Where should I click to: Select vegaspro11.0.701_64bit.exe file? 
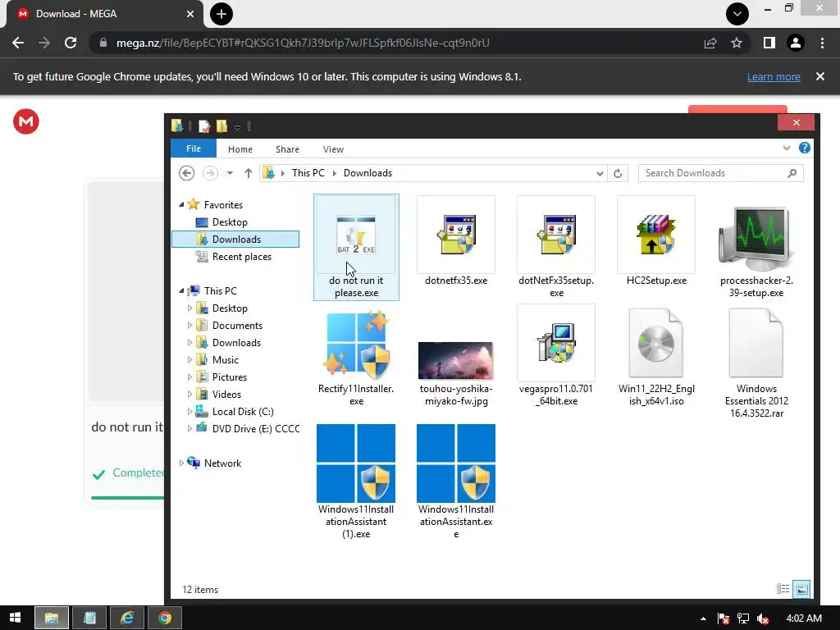tap(556, 356)
